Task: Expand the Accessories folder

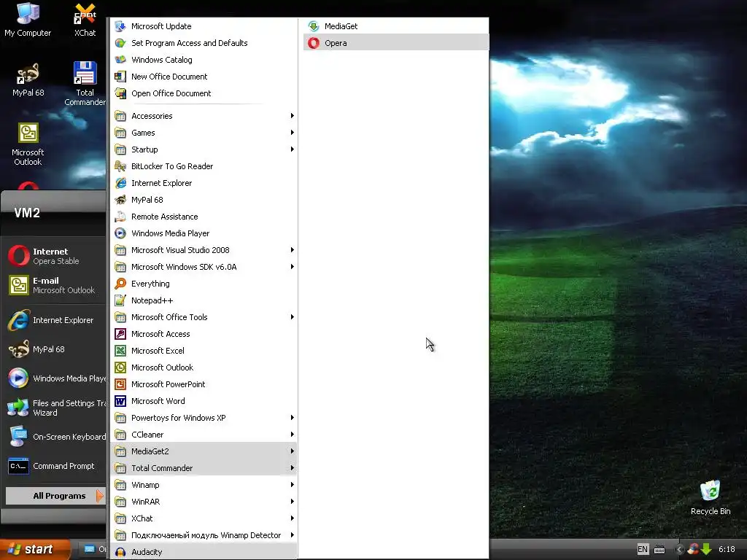Action: tap(204, 116)
